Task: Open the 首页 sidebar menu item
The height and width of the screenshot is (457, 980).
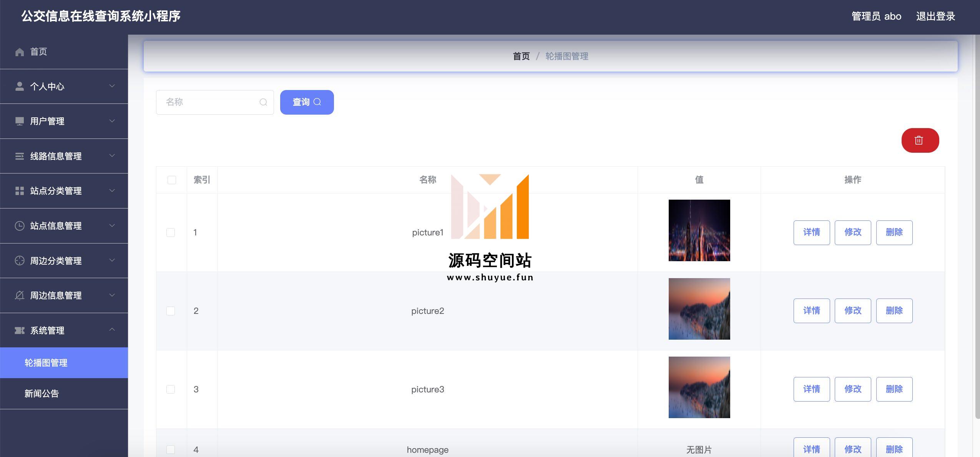Action: pyautogui.click(x=64, y=52)
